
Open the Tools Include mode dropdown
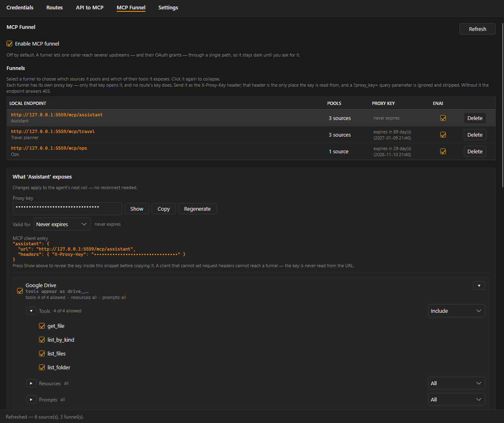point(457,311)
